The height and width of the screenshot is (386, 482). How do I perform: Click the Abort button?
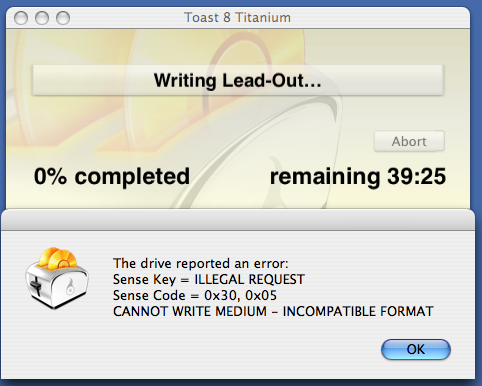(x=409, y=141)
